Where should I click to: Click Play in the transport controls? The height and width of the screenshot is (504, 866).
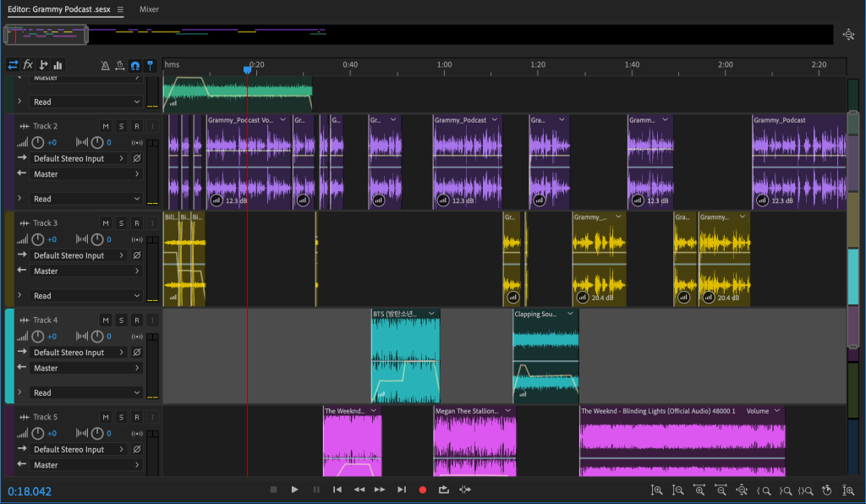[x=294, y=490]
